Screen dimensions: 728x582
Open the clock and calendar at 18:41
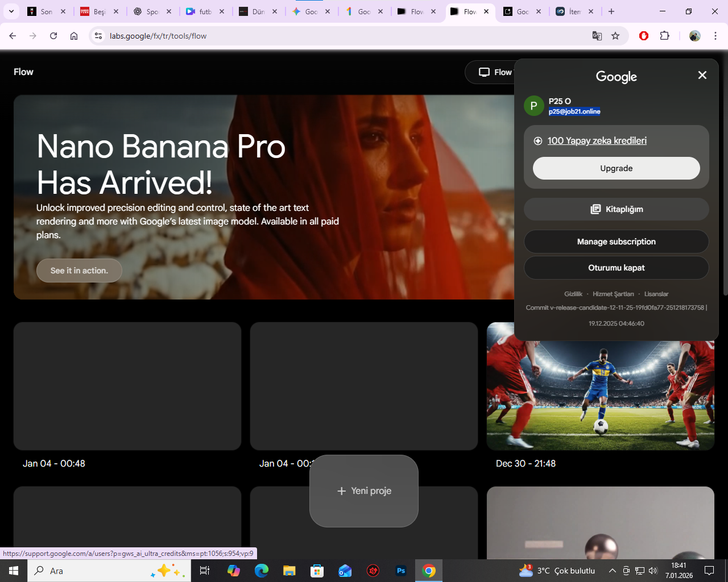pyautogui.click(x=679, y=571)
